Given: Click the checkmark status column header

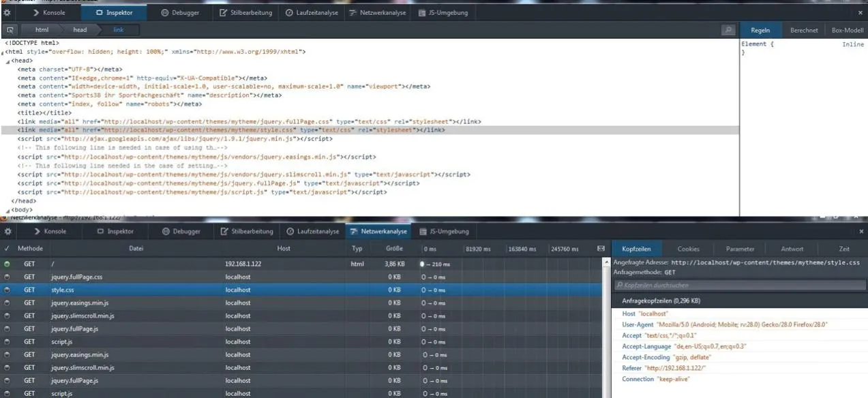Looking at the screenshot, I should tap(8, 249).
